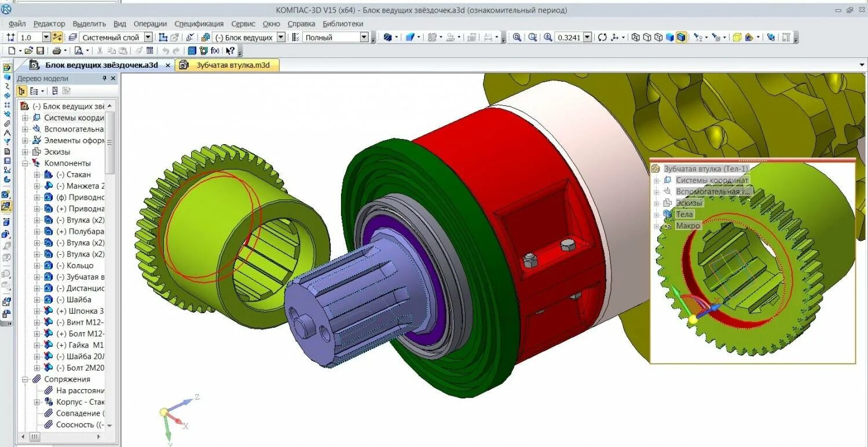The height and width of the screenshot is (447, 868).
Task: Click the Zoom in magnifier icon
Action: (548, 37)
